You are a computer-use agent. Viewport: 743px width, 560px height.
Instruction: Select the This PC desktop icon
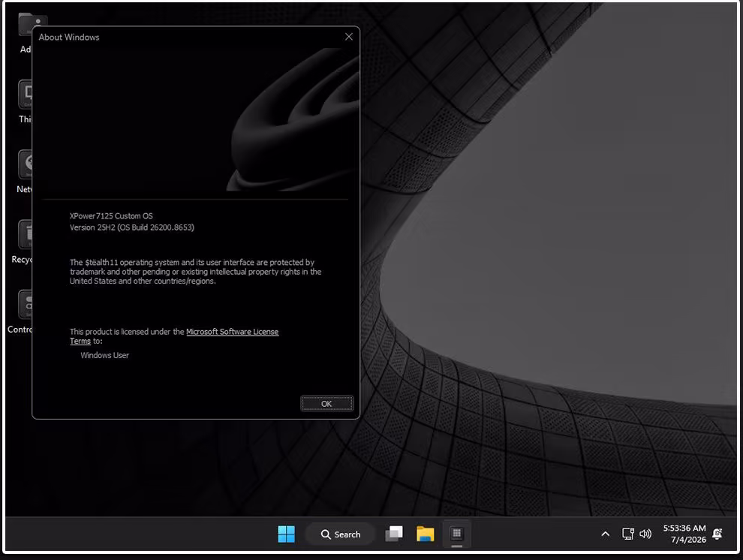point(25,101)
